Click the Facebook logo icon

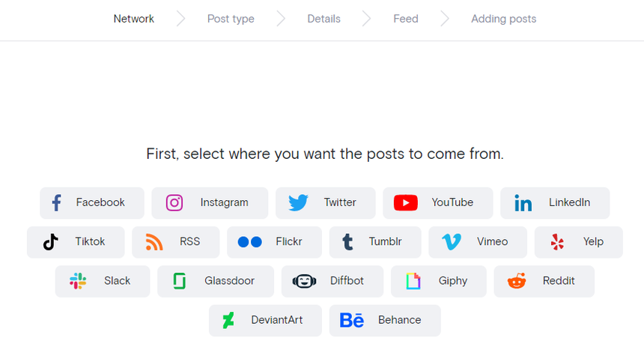[56, 202]
